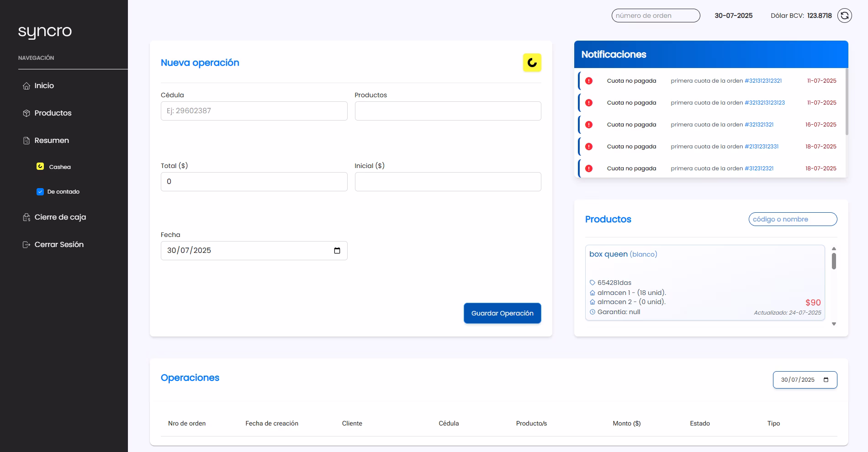
Task: Select Cashea under Resumen
Action: click(x=60, y=167)
